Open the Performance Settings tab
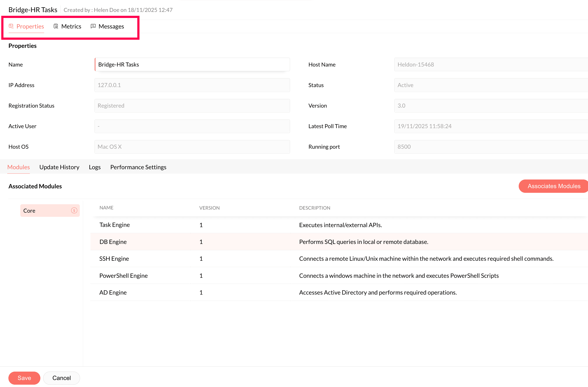Screen dimensions: 588x387 point(138,167)
